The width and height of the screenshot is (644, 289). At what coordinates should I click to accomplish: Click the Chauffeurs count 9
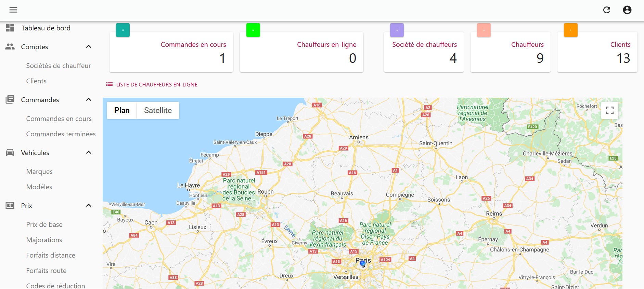pos(540,58)
